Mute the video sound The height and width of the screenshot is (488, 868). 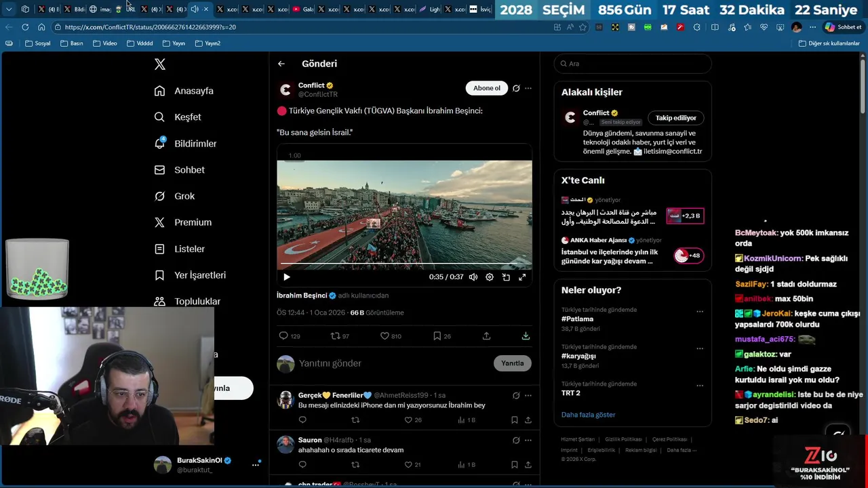pos(473,277)
